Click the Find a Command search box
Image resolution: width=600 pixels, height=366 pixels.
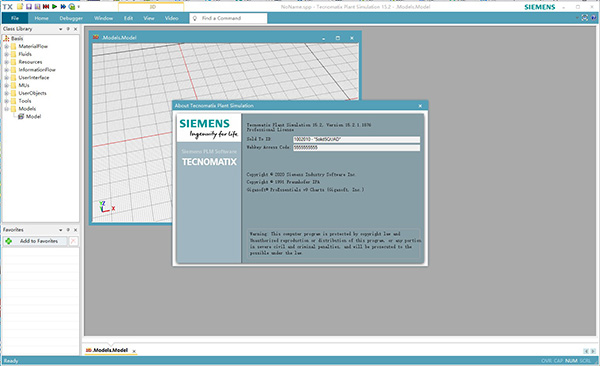(228, 18)
